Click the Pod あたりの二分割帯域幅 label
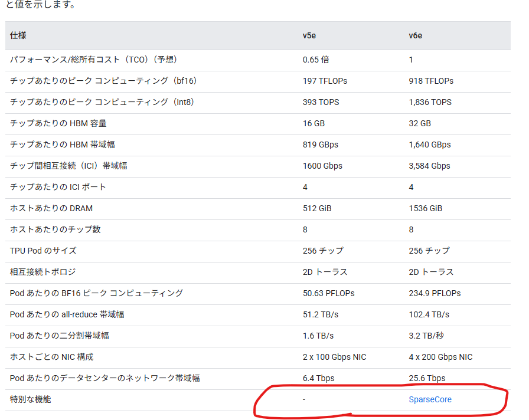529x420 pixels. click(60, 336)
